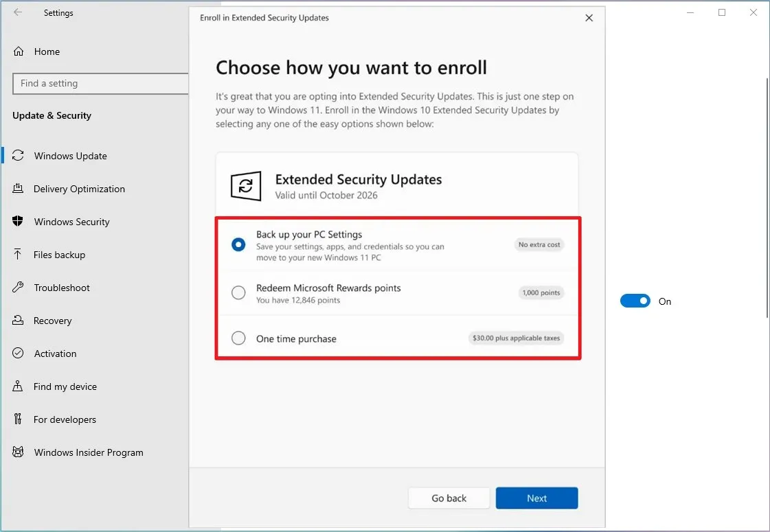This screenshot has height=532, width=770.
Task: Click inside the Find a setting search box
Action: pyautogui.click(x=100, y=83)
